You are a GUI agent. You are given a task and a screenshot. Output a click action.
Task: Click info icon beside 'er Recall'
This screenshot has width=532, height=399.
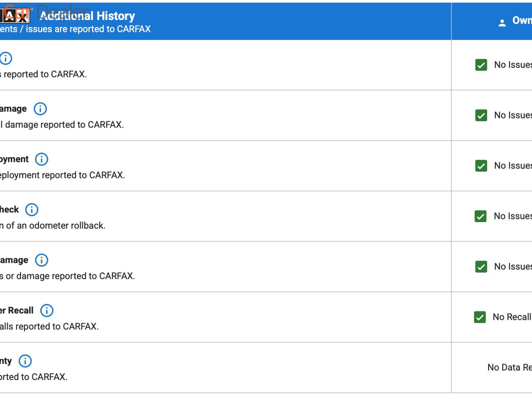tap(47, 311)
